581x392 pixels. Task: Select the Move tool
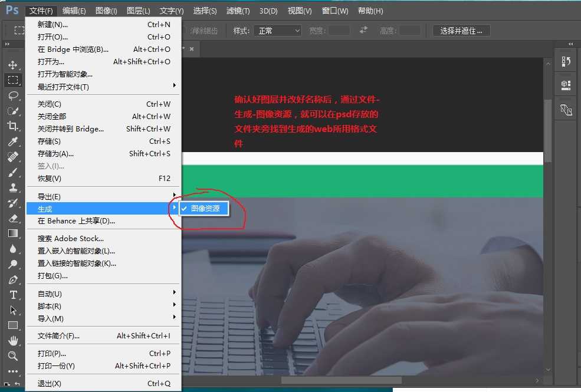(x=12, y=65)
